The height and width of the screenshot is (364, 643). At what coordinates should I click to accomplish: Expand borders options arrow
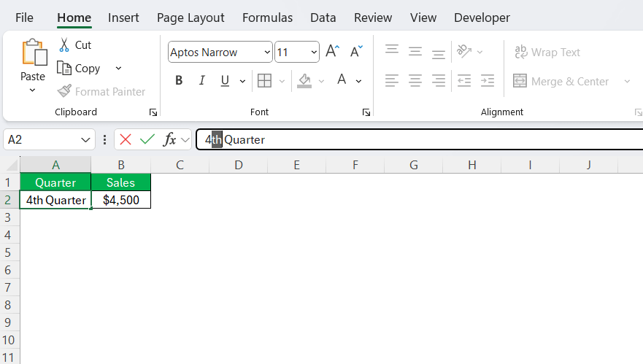(282, 81)
